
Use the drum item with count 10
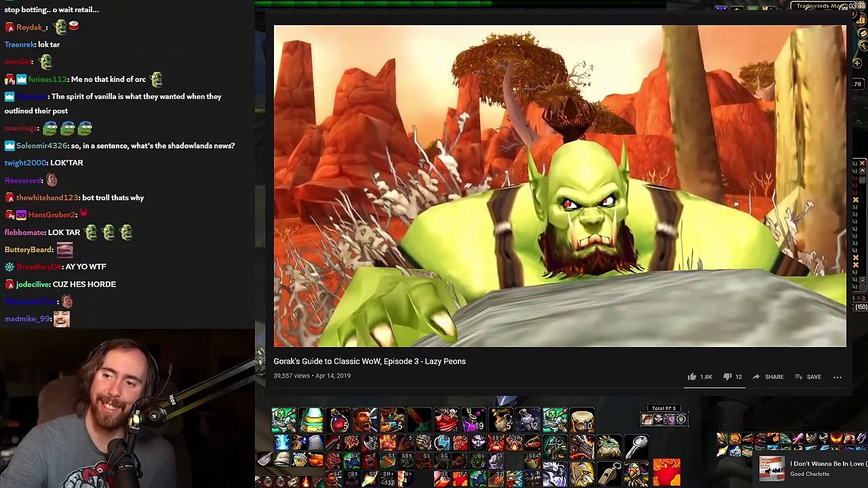[583, 420]
